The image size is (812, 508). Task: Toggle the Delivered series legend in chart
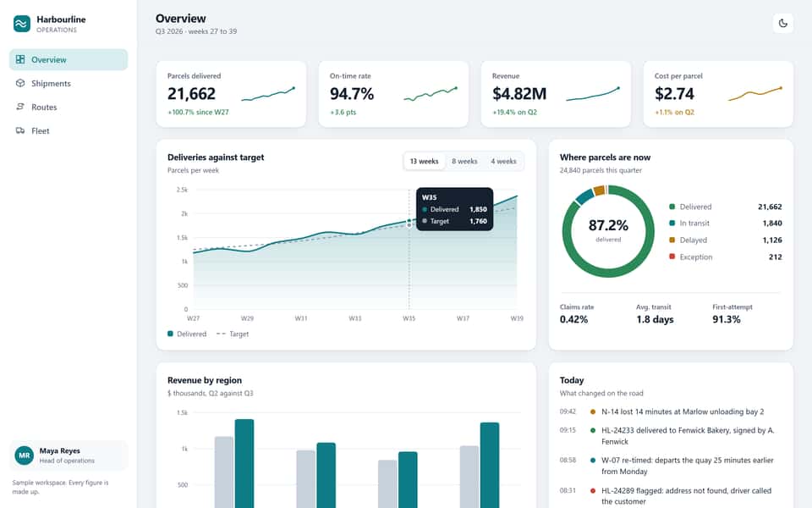(187, 334)
